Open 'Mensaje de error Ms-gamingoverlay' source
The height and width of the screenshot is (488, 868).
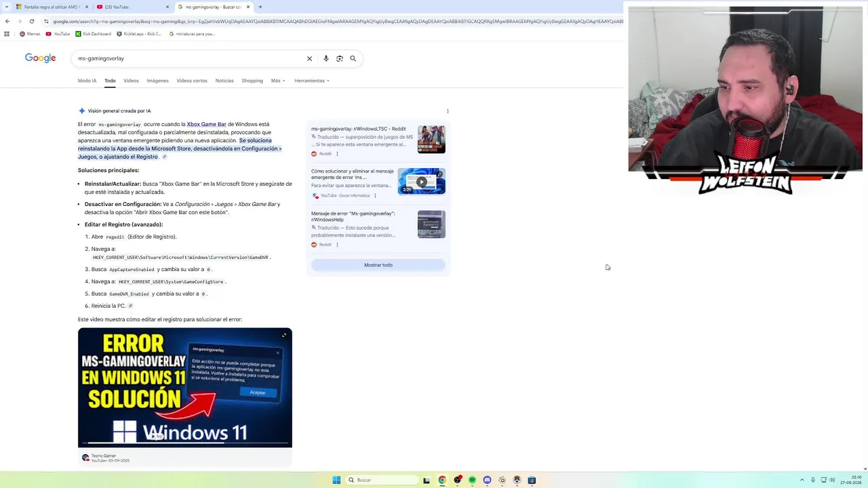353,217
